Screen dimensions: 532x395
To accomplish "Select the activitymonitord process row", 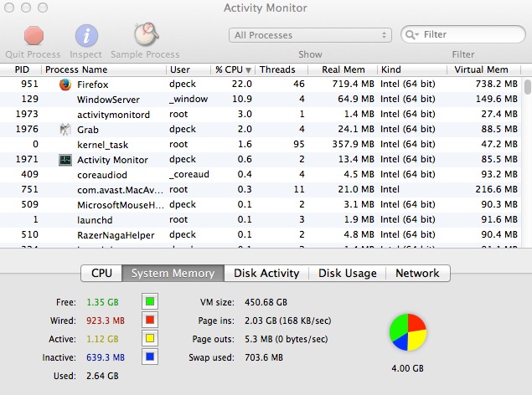I will click(x=261, y=114).
